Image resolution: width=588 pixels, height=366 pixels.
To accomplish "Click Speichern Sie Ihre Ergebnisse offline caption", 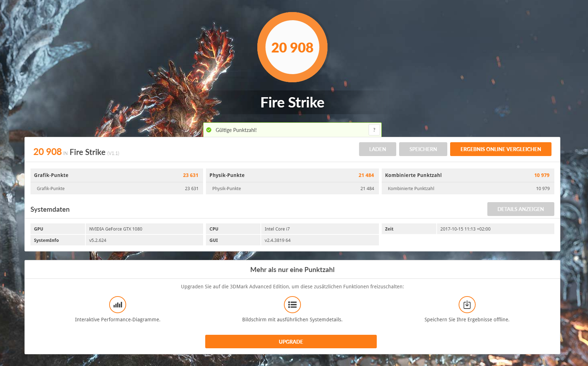I will click(x=467, y=320).
